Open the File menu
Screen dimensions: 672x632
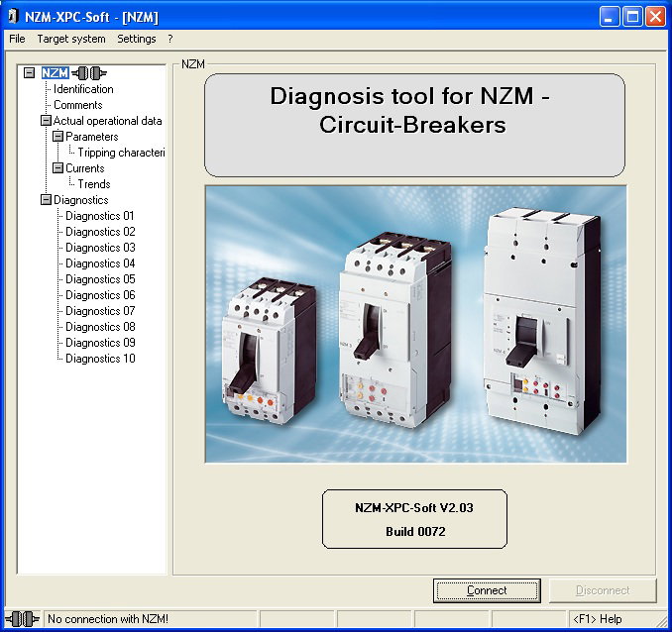pyautogui.click(x=17, y=39)
